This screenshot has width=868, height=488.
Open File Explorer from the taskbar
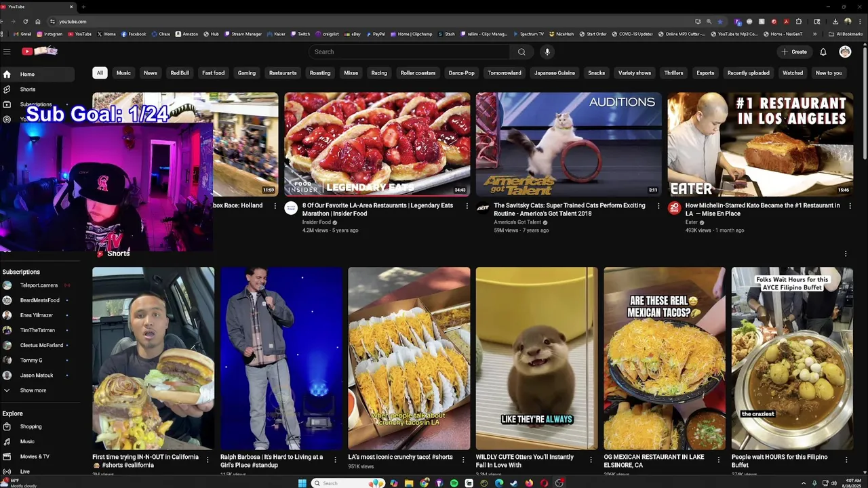click(x=409, y=483)
